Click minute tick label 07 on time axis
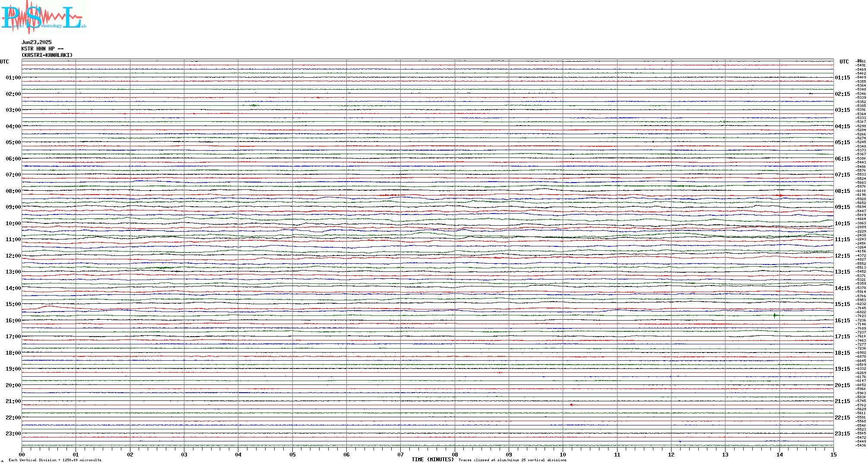 pyautogui.click(x=401, y=454)
